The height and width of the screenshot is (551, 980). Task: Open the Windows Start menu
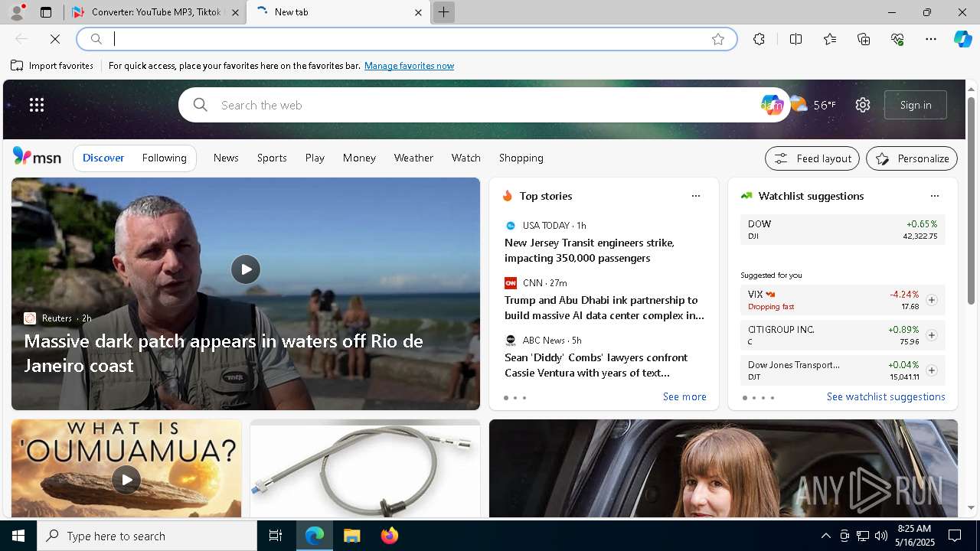coord(18,536)
